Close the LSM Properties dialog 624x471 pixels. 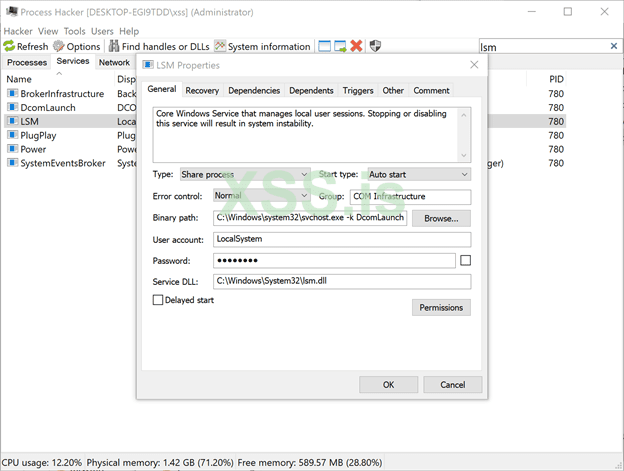pos(474,65)
